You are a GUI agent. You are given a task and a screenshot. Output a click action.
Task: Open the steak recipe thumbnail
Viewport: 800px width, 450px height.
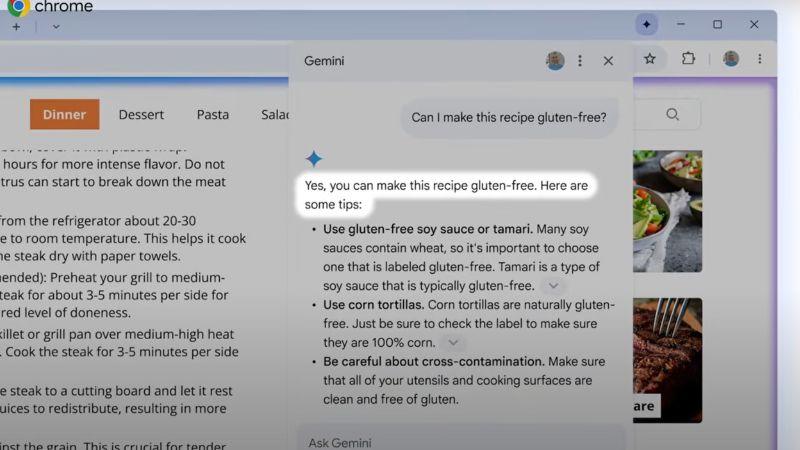click(x=667, y=360)
